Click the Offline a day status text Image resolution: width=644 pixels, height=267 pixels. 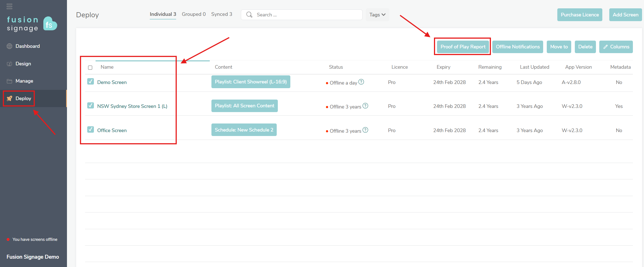343,83
